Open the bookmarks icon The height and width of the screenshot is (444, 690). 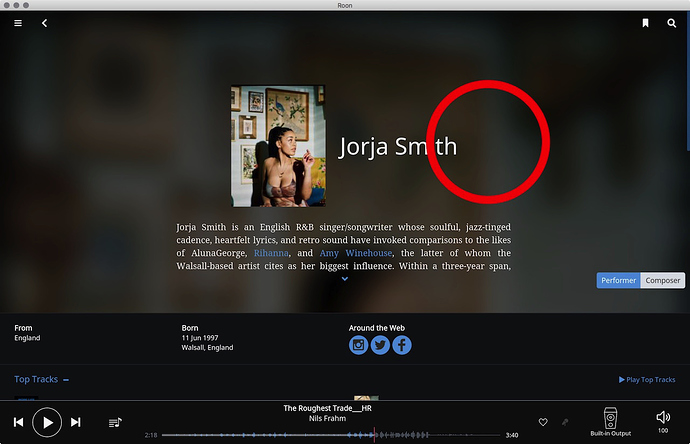pyautogui.click(x=645, y=23)
